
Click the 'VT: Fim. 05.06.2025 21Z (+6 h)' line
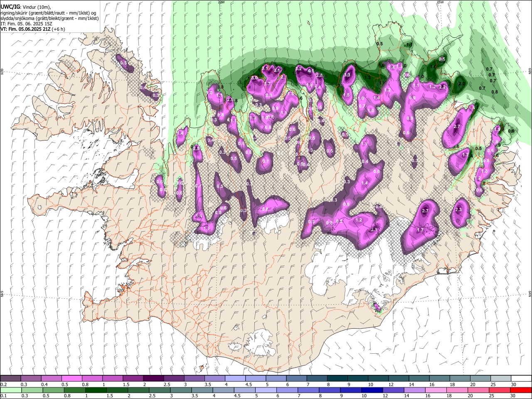click(32, 30)
